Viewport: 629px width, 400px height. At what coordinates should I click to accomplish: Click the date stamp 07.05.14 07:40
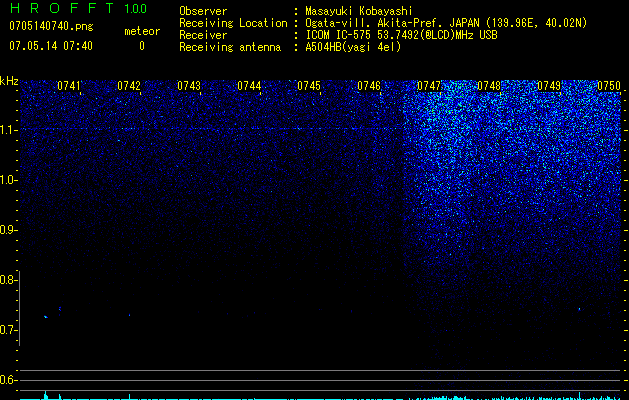51,46
